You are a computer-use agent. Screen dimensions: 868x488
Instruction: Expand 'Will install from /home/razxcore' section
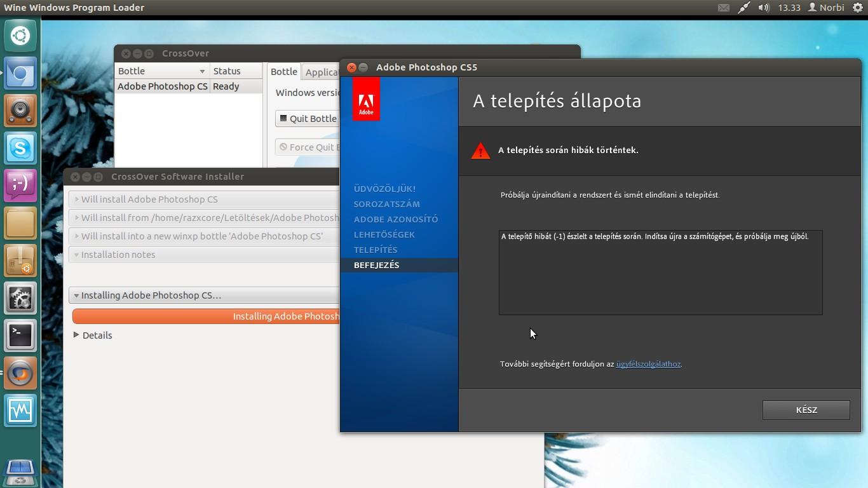(x=204, y=217)
